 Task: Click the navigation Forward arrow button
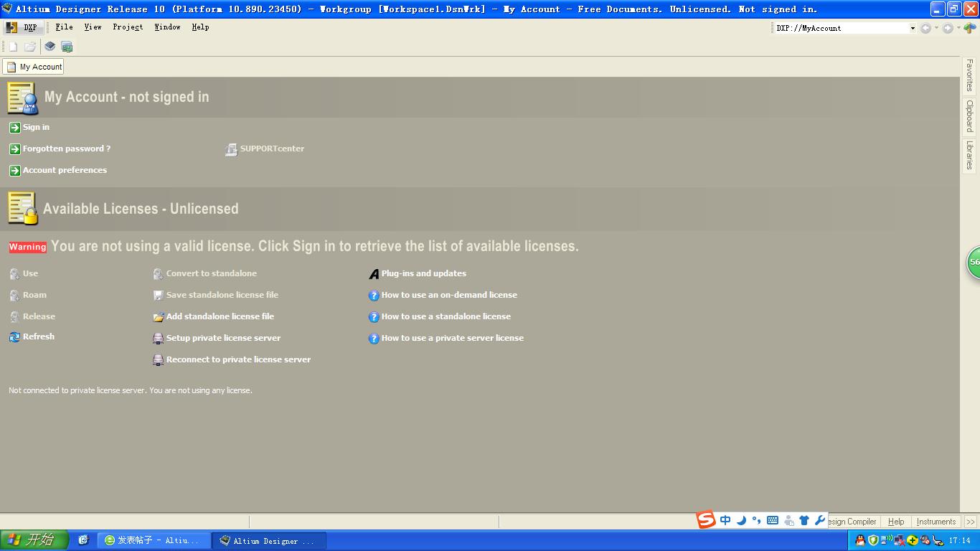(948, 28)
